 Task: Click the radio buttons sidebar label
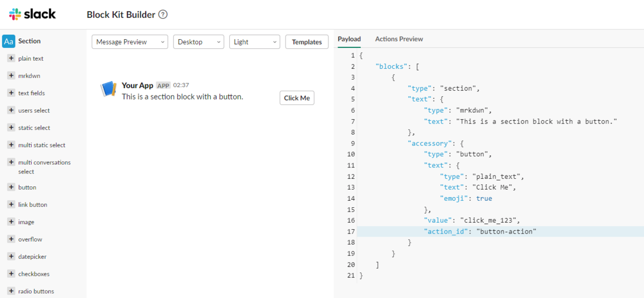point(36,290)
